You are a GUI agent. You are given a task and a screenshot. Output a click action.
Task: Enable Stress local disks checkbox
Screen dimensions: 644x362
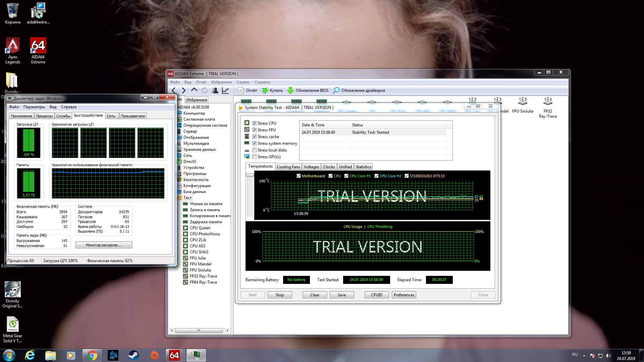point(255,150)
